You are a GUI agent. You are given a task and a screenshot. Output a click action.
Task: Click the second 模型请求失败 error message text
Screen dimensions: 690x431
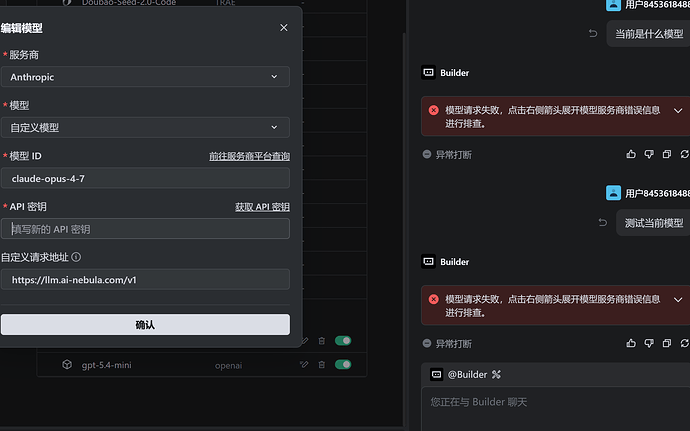[553, 306]
